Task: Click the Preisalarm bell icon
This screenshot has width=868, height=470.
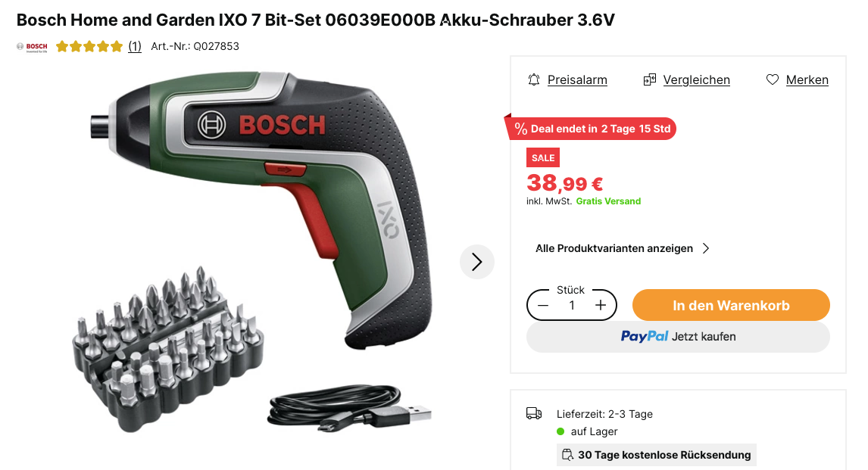Action: [534, 79]
